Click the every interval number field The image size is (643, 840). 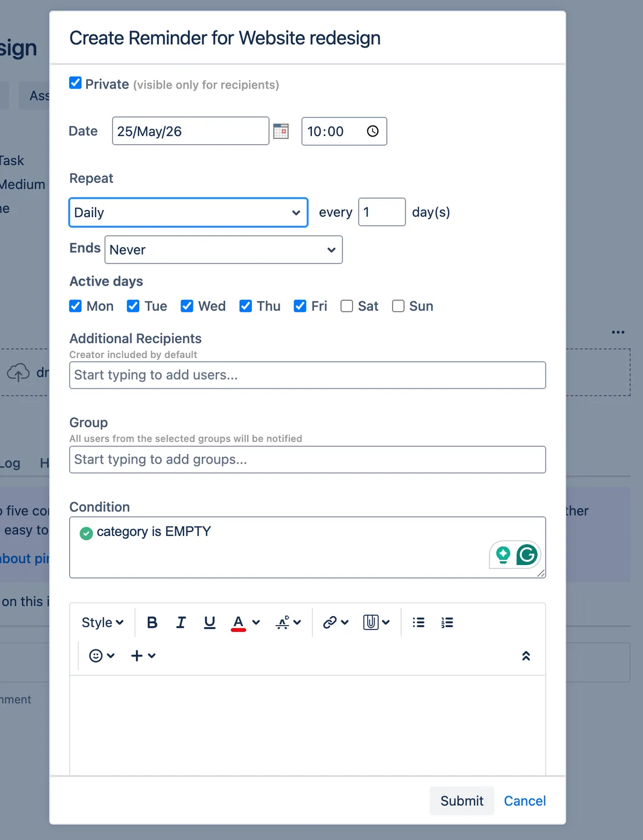[x=382, y=212]
